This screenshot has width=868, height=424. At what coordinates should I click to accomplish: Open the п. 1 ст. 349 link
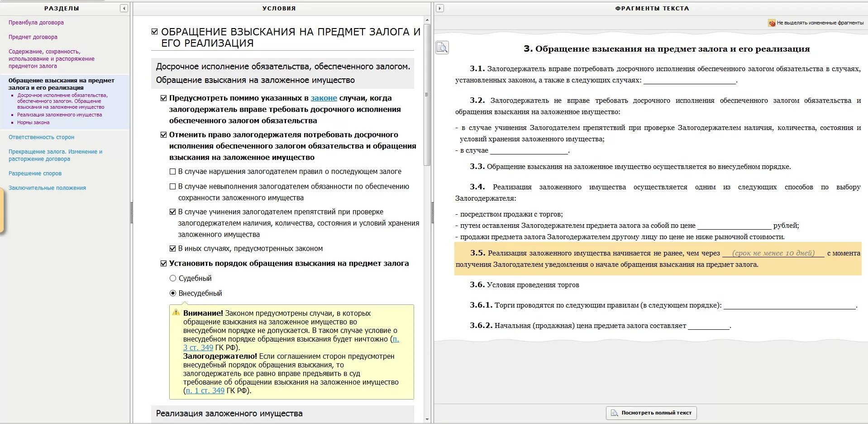coord(205,391)
